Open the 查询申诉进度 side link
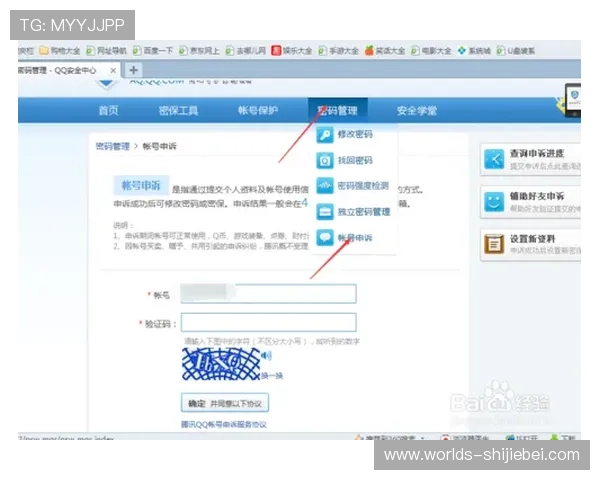600x480 pixels. point(537,153)
